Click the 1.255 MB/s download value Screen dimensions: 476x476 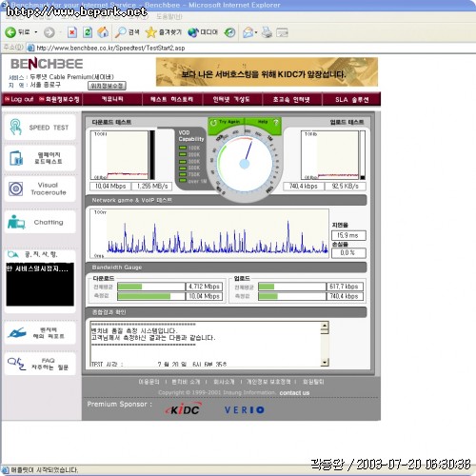(152, 187)
